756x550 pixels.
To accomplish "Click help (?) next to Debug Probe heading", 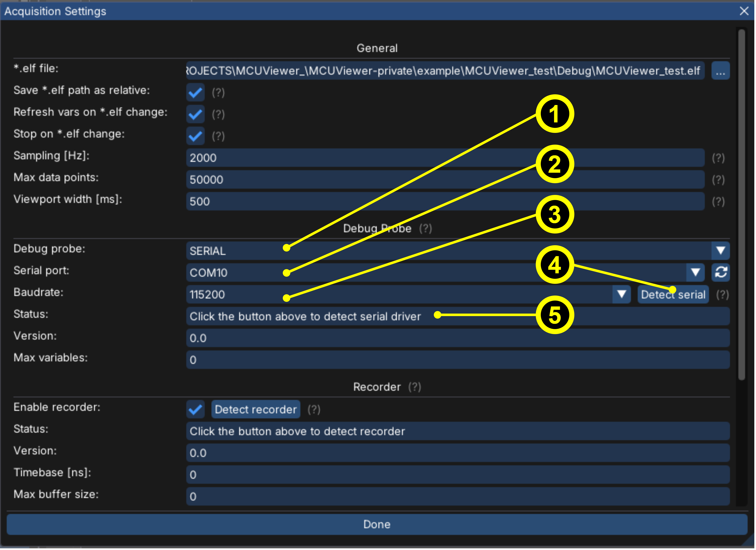I will [x=425, y=228].
